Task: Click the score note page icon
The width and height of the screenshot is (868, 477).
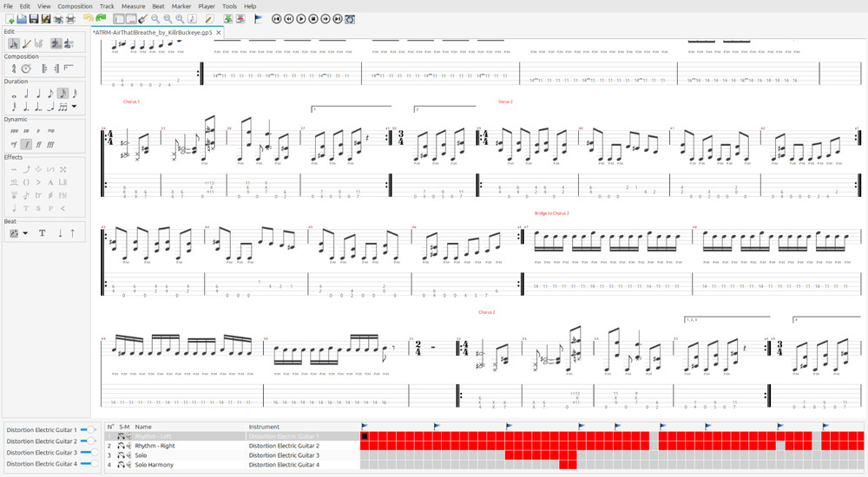Action: pos(192,19)
